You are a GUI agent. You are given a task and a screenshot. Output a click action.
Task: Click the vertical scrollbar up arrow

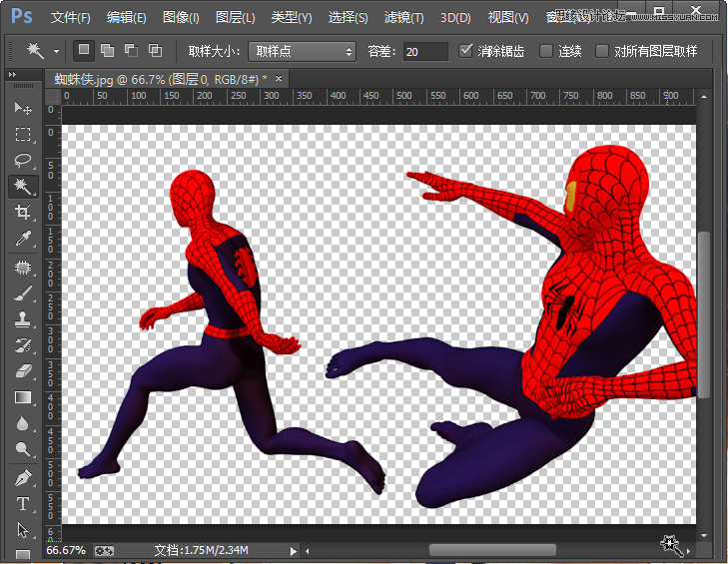(x=704, y=97)
